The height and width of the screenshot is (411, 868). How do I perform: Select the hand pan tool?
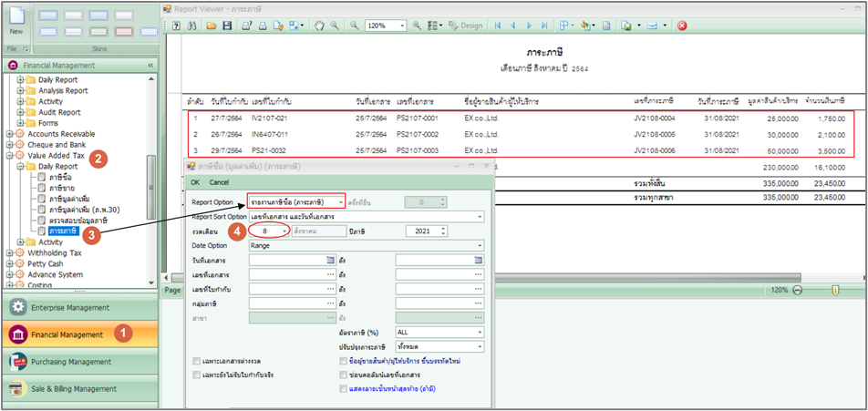[321, 26]
